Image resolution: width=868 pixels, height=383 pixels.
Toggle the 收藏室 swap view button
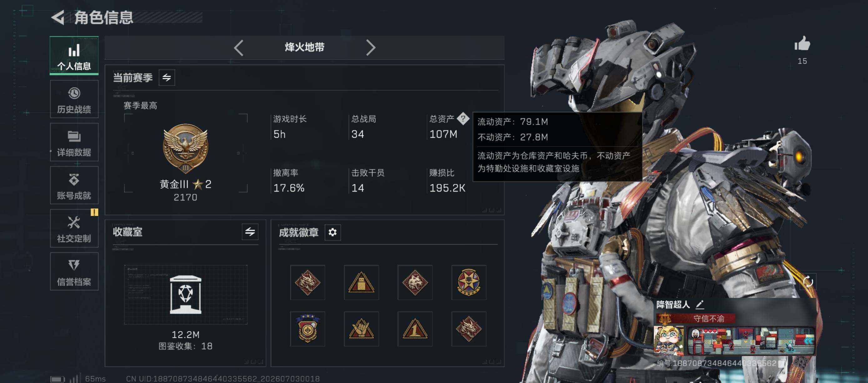click(x=250, y=232)
